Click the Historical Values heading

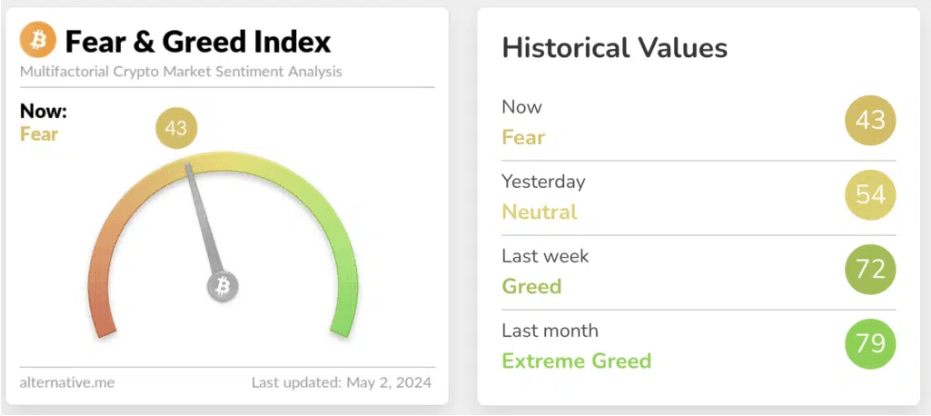[615, 48]
